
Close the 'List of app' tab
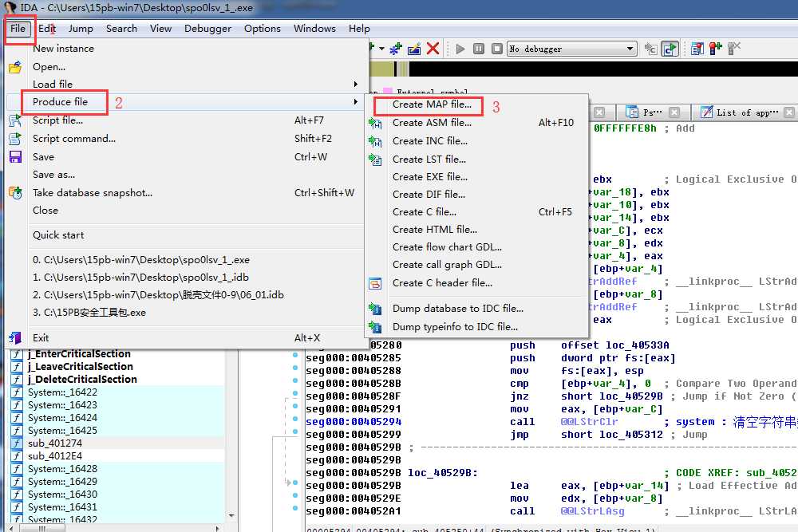coord(788,112)
